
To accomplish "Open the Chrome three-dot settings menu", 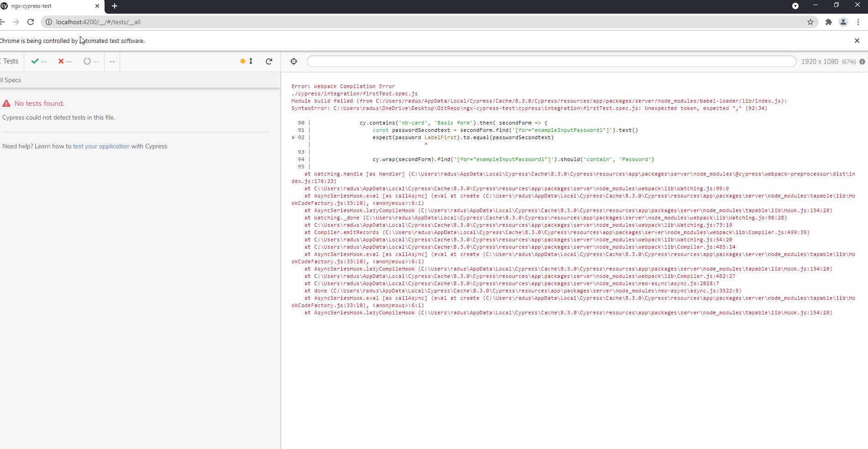I will (x=859, y=22).
